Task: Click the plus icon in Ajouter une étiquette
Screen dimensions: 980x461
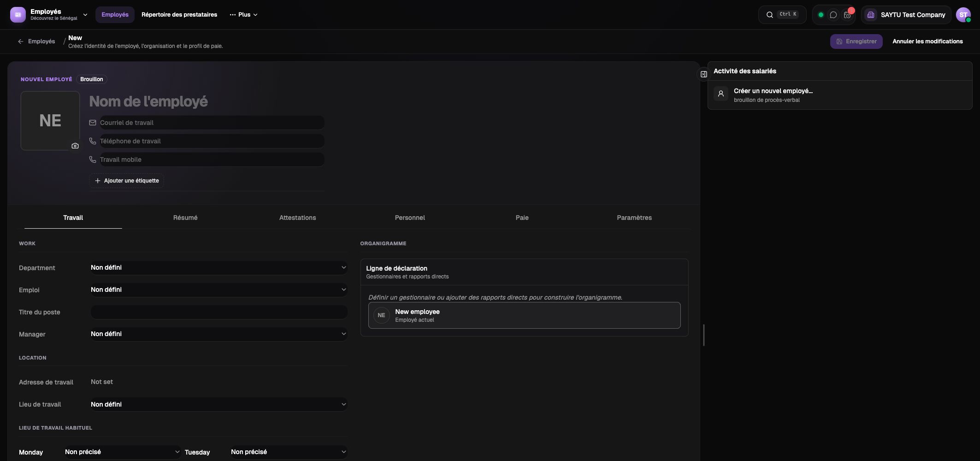Action: click(97, 181)
